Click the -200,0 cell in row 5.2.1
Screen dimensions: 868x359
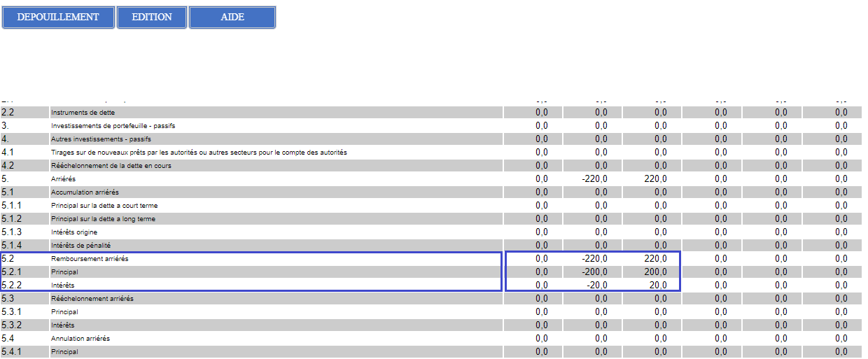594,272
